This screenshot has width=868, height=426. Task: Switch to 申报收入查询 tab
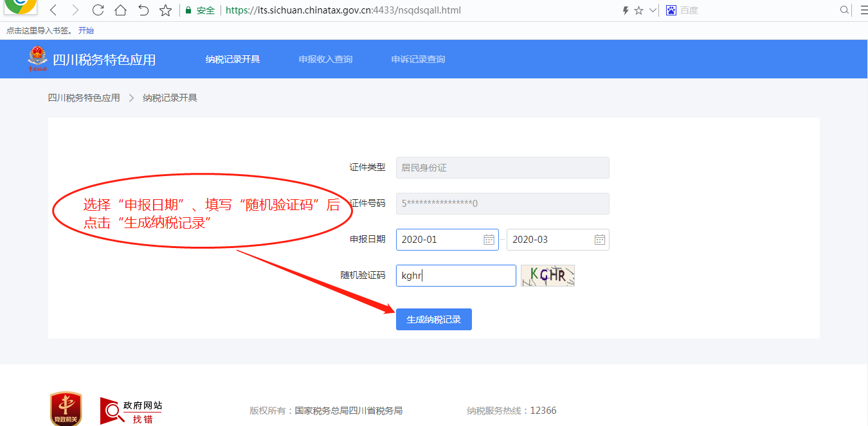coord(325,59)
